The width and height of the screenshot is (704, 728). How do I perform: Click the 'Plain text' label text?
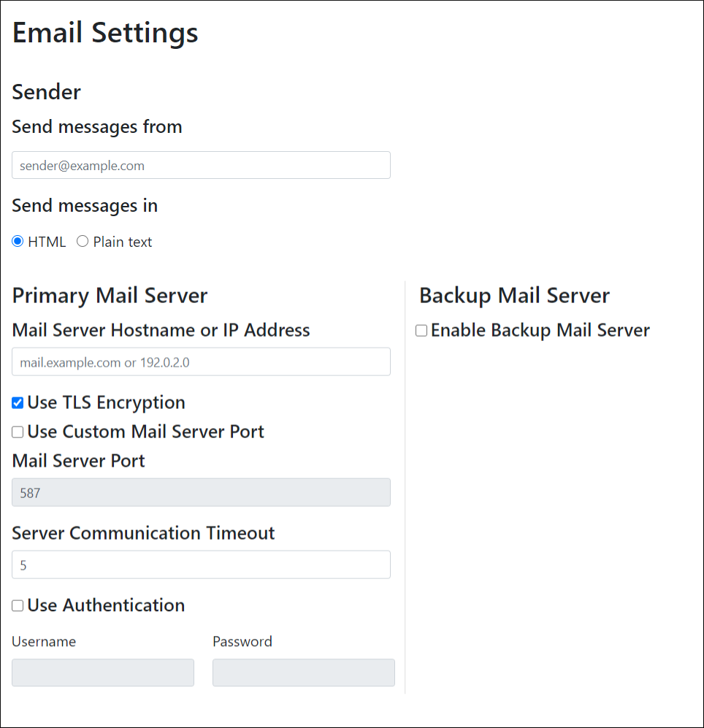point(122,242)
